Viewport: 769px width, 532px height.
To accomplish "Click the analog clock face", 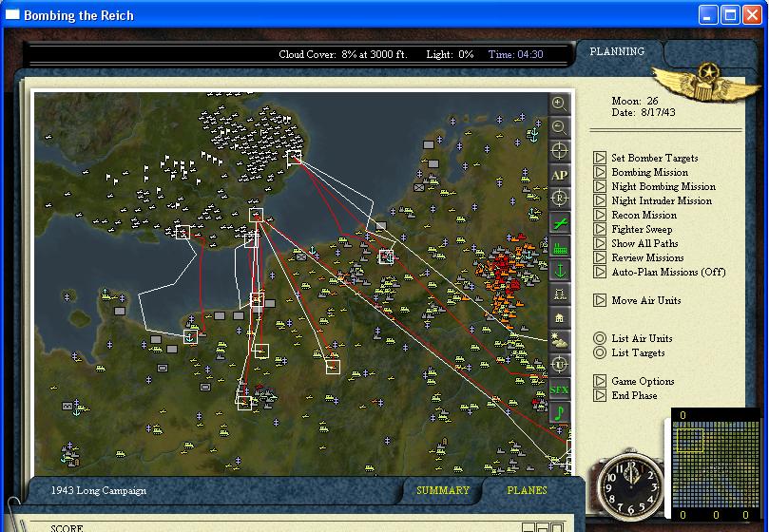I will [631, 485].
